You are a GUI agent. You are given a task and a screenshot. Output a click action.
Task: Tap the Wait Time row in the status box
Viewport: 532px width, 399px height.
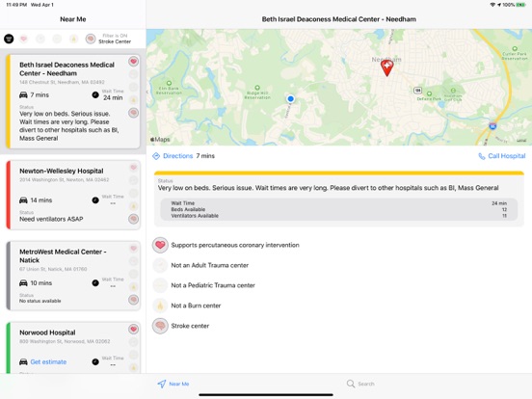[x=338, y=203]
